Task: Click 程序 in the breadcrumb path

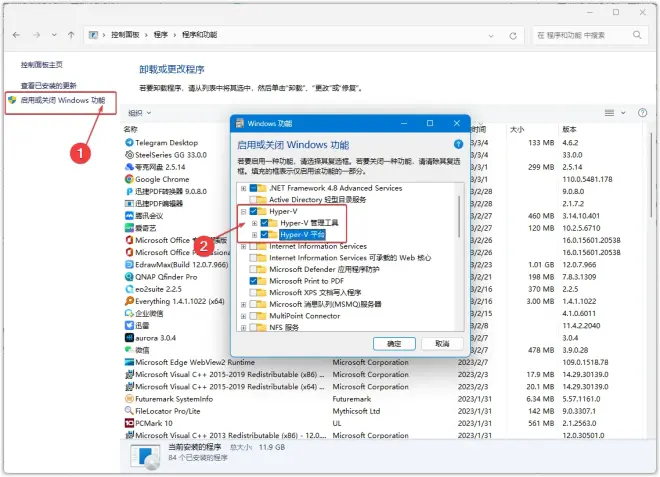Action: 161,35
